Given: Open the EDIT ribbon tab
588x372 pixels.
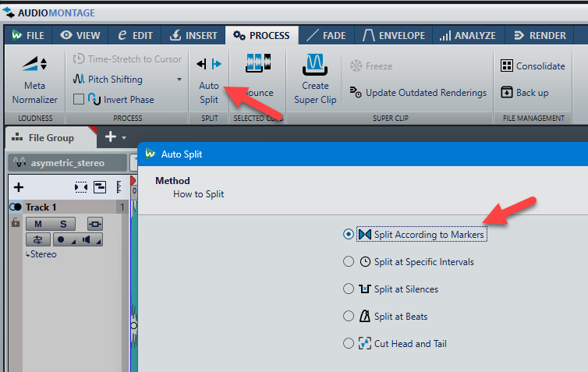Looking at the screenshot, I should [135, 36].
